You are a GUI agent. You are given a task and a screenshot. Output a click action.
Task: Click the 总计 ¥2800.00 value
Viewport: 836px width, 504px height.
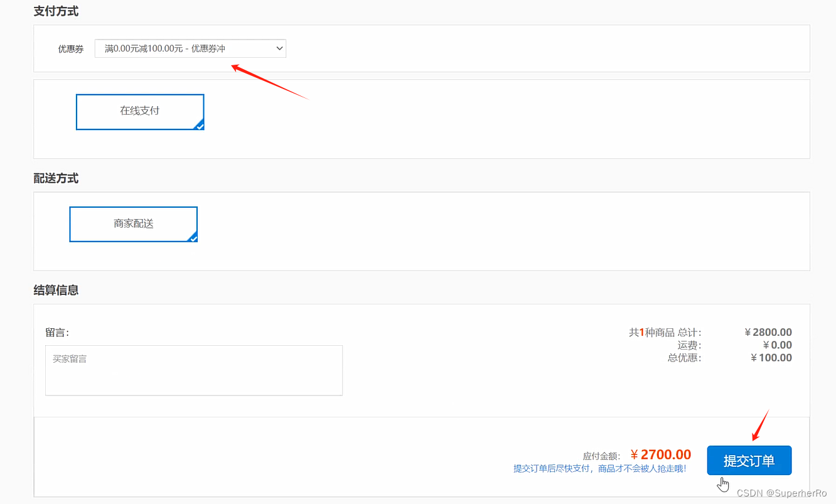[x=768, y=332]
